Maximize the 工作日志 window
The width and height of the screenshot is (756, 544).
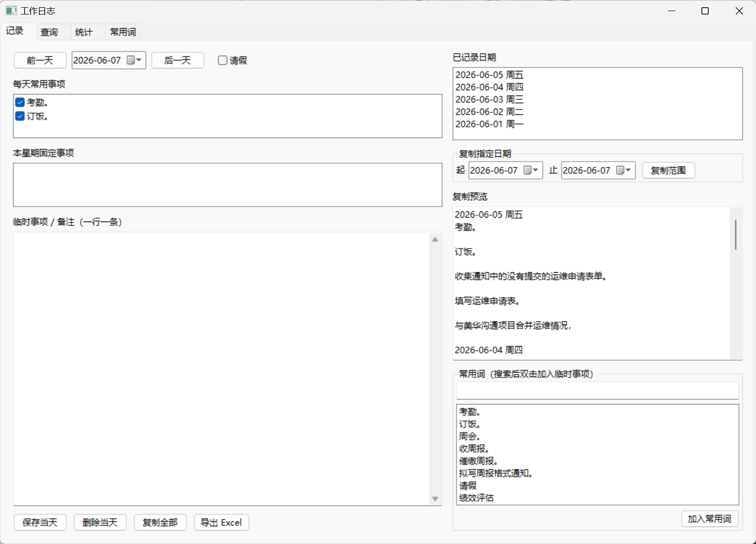[x=705, y=11]
